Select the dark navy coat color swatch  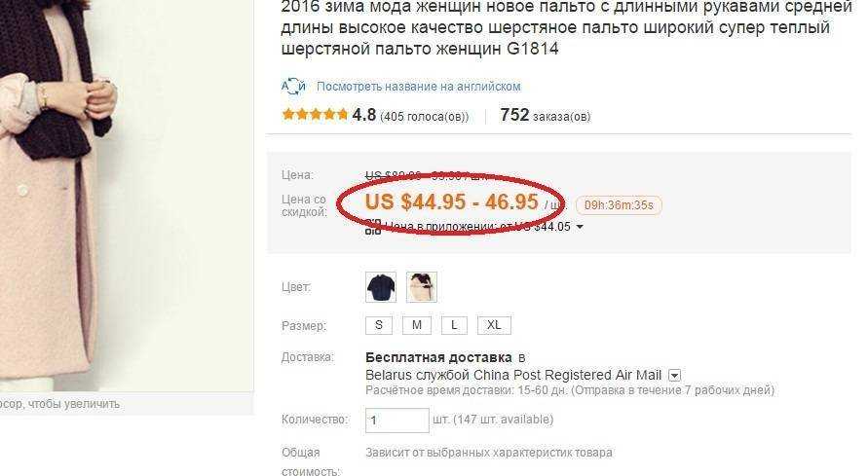[381, 287]
